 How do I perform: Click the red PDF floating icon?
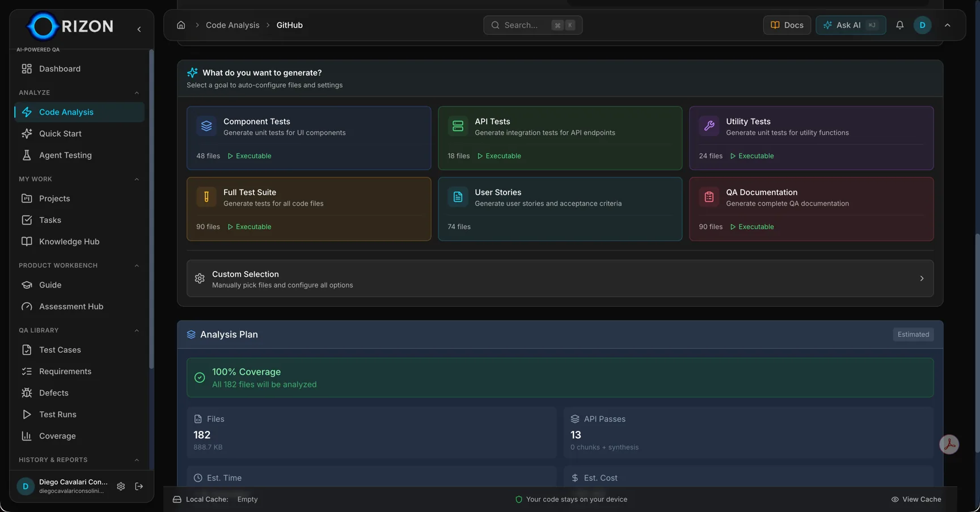950,445
